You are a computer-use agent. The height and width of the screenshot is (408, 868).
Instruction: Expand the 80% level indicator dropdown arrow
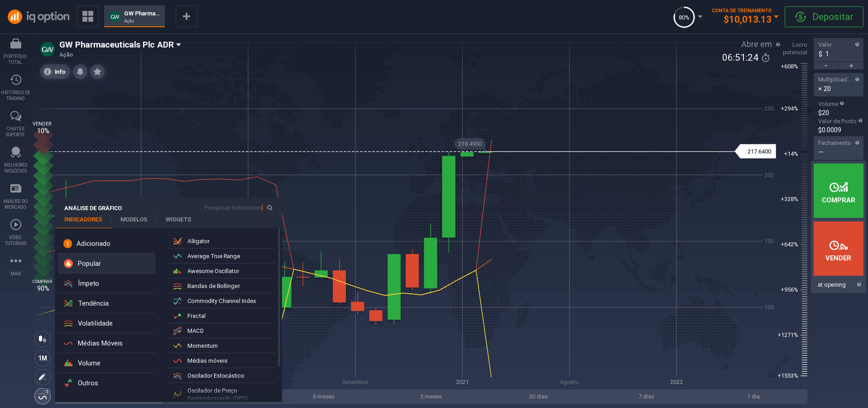[x=700, y=17]
